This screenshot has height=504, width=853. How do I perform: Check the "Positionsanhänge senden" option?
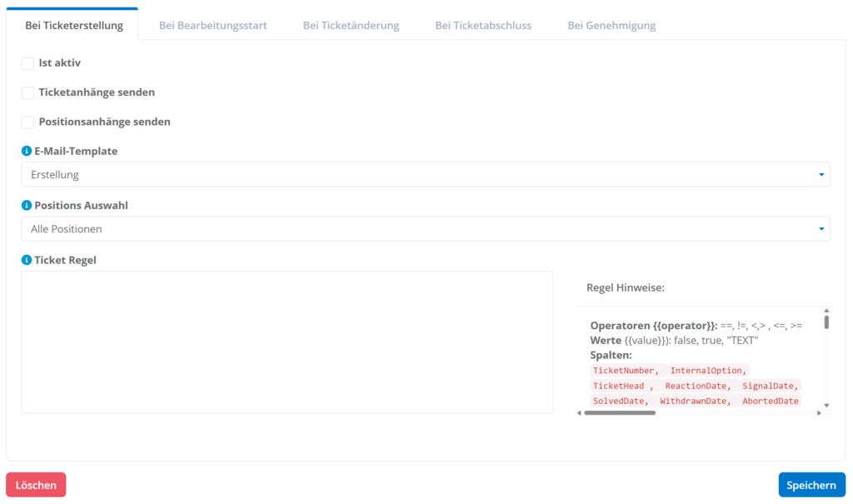[27, 122]
